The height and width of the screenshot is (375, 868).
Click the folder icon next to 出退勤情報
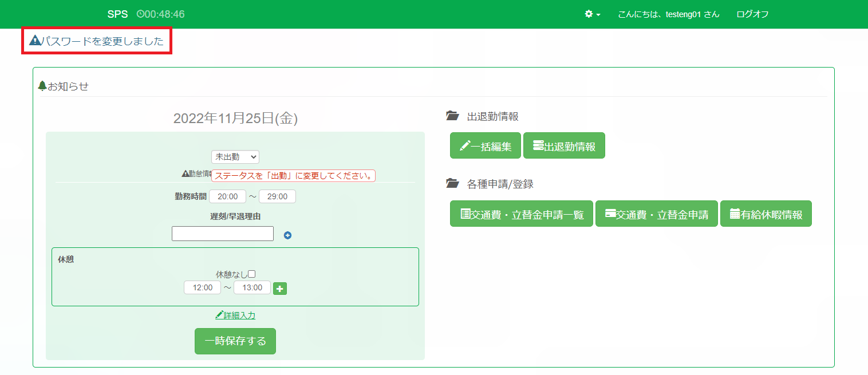452,116
